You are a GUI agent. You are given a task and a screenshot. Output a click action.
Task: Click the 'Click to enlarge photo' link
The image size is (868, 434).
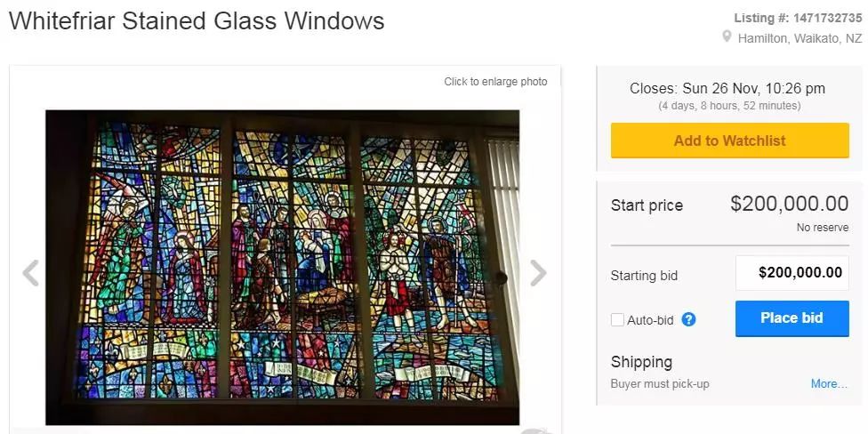(x=495, y=82)
